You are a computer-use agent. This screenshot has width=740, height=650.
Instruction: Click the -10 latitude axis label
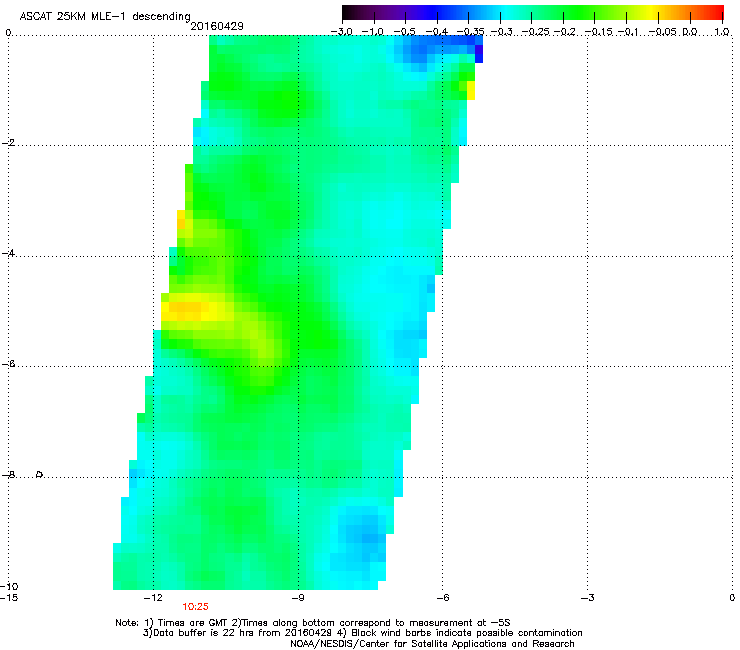tap(9, 586)
